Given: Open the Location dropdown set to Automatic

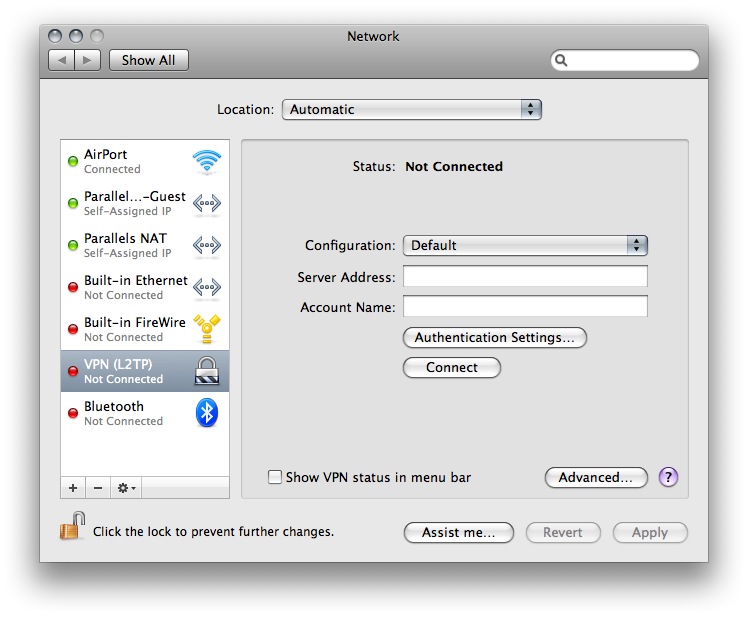Looking at the screenshot, I should point(412,109).
